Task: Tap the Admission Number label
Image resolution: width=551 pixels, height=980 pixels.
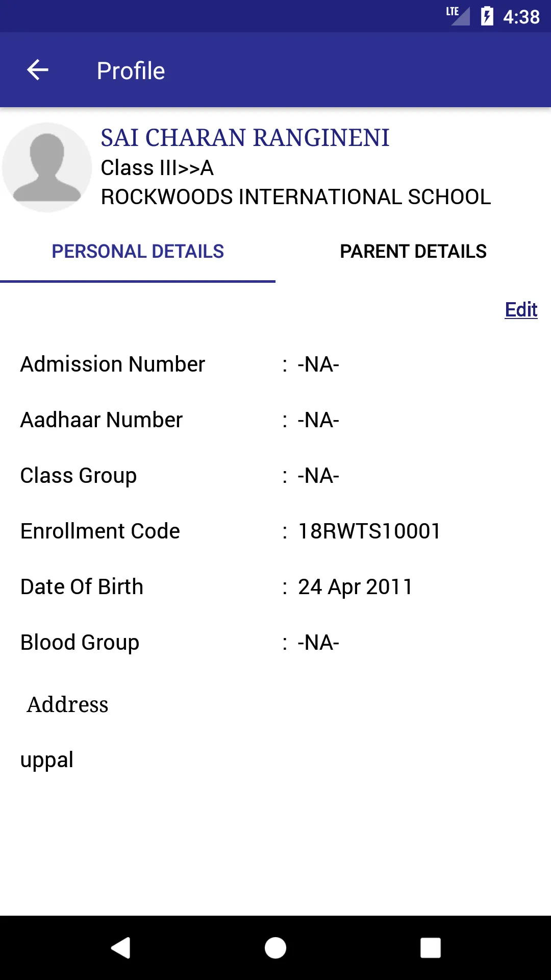Action: click(x=113, y=364)
